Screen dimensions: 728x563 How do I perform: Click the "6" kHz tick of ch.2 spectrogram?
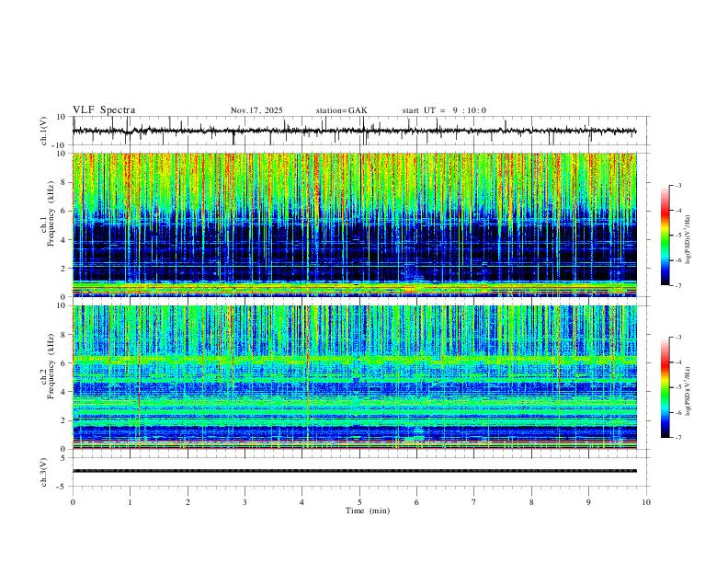(63, 363)
